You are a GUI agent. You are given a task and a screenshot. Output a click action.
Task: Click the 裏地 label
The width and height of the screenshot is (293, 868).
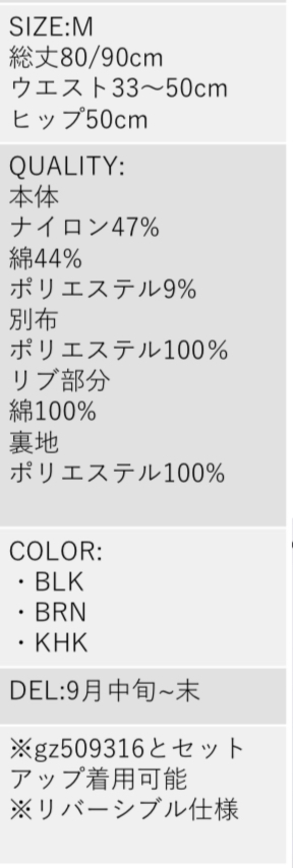point(34,442)
